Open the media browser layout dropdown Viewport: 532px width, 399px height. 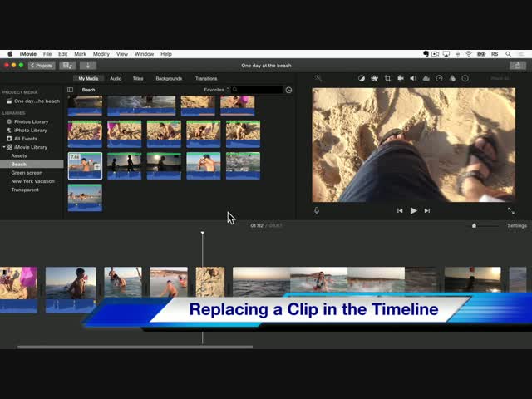click(x=67, y=66)
